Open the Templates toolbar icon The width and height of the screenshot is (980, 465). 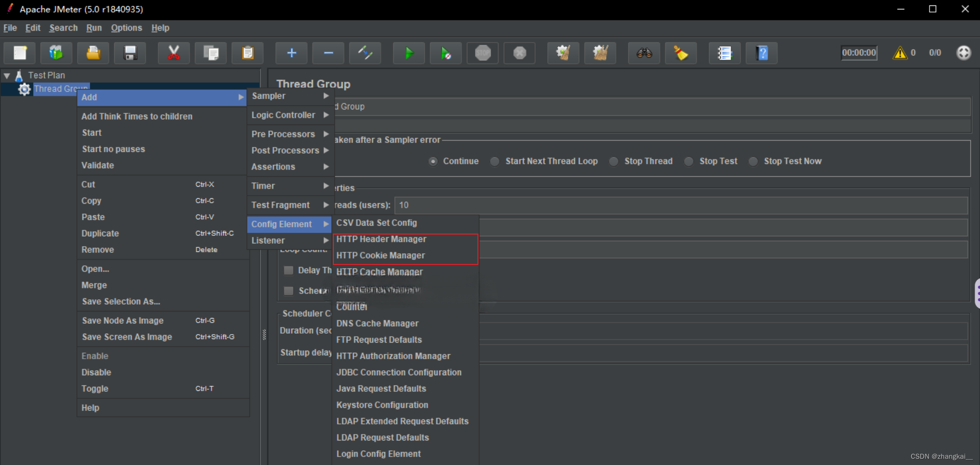56,53
